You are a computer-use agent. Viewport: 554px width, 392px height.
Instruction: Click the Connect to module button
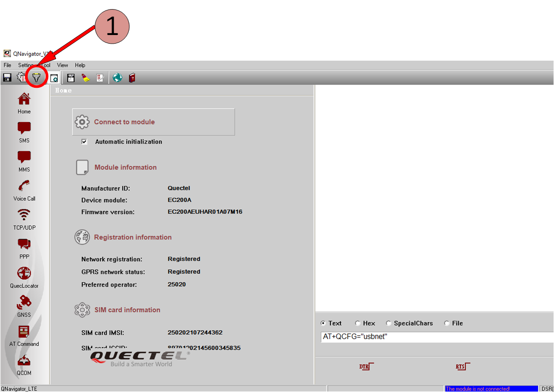pyautogui.click(x=153, y=122)
